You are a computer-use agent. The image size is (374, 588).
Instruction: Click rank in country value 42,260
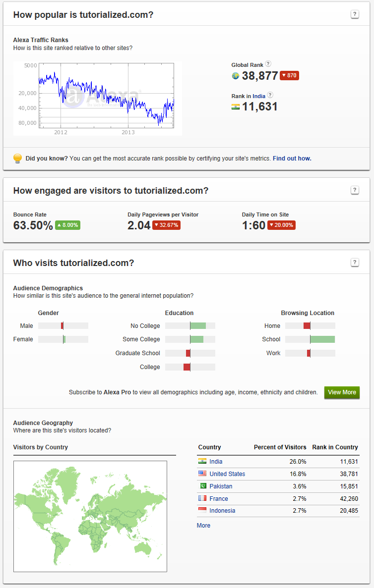(349, 499)
